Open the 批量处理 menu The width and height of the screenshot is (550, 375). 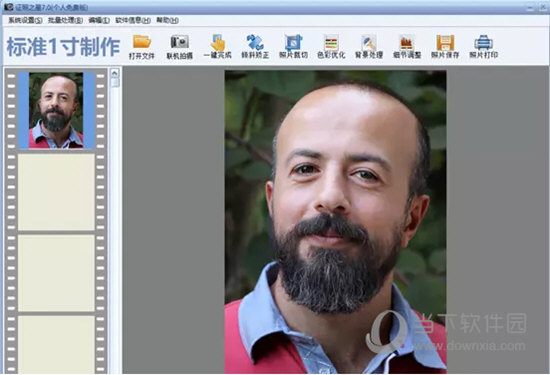pyautogui.click(x=65, y=20)
